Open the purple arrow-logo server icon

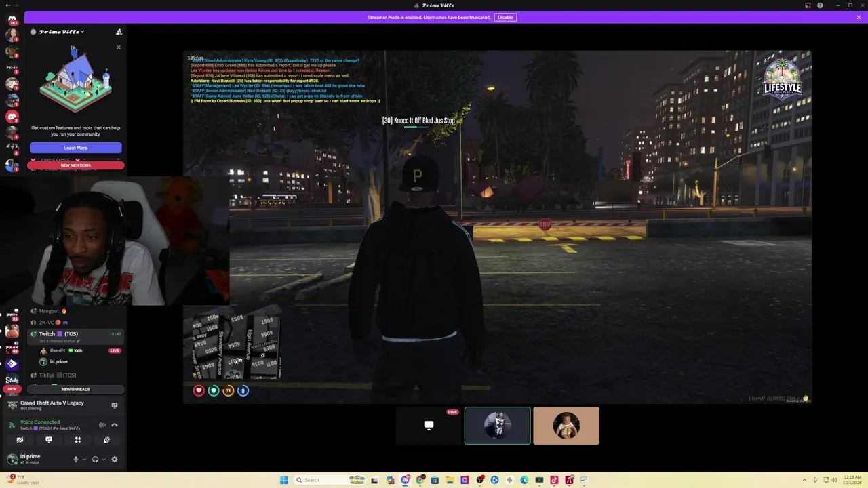(12, 364)
